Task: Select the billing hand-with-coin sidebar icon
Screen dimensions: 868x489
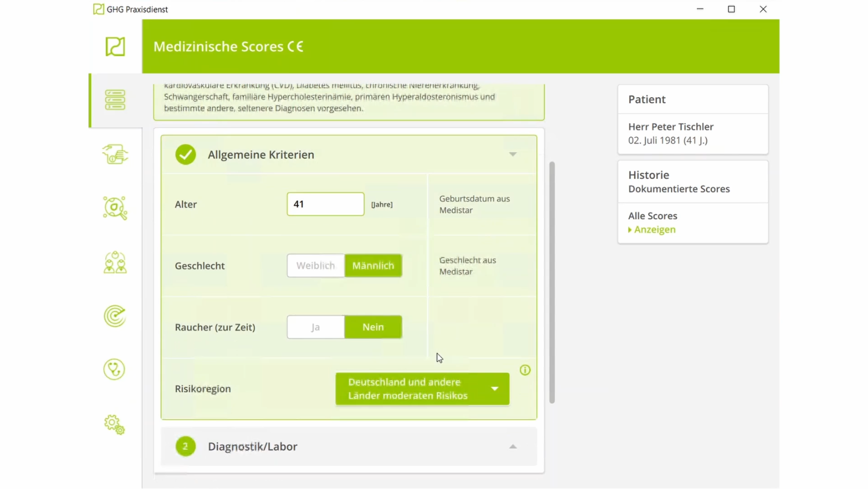Action: click(115, 155)
